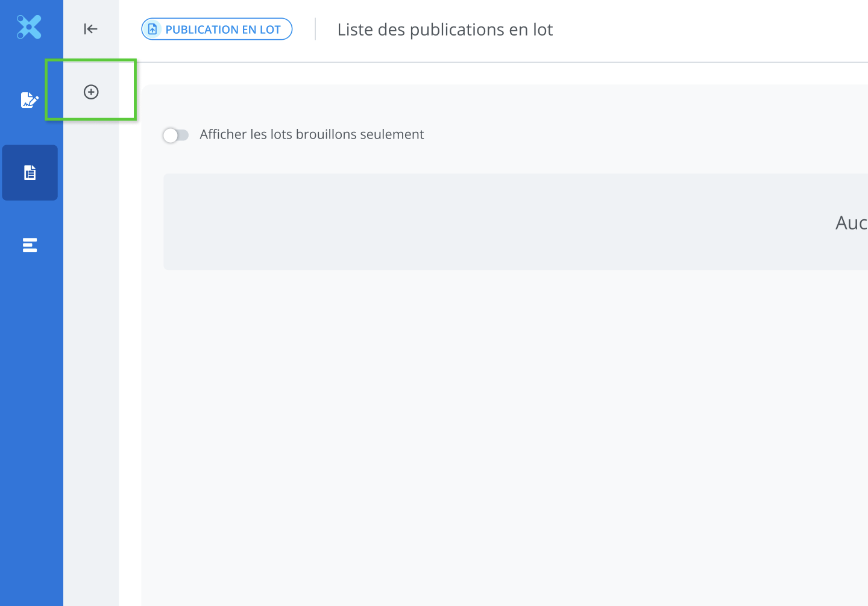Viewport: 868px width, 606px height.
Task: Click the "Afficher les lots brouillons seulement" label
Action: [x=312, y=134]
